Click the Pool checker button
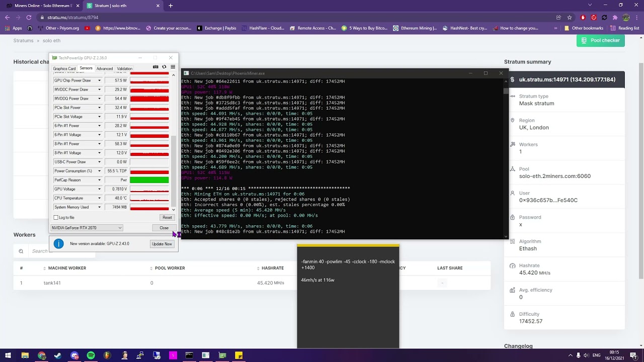Image resolution: width=644 pixels, height=362 pixels. tap(601, 40)
